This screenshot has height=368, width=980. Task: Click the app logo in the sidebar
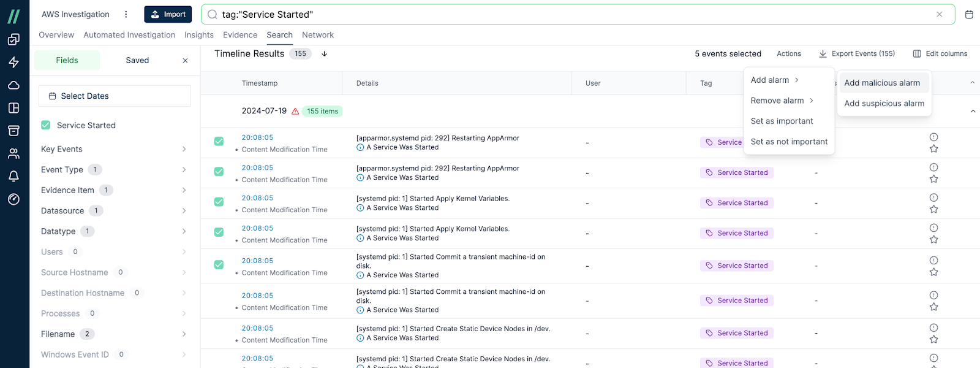click(13, 16)
